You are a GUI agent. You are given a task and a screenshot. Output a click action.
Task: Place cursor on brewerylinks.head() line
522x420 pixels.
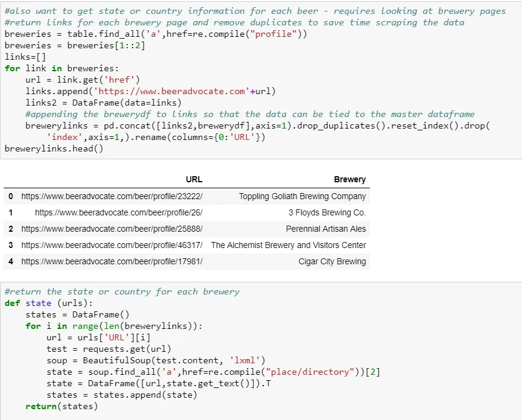coord(54,149)
